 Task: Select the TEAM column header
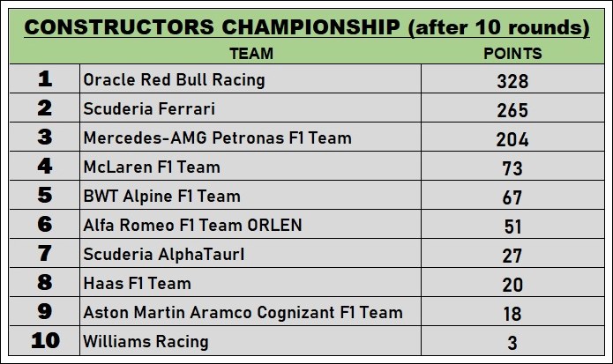coord(250,54)
